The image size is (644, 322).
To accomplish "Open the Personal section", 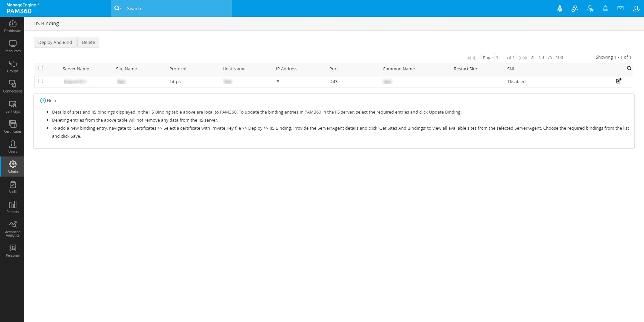I will 12,250.
